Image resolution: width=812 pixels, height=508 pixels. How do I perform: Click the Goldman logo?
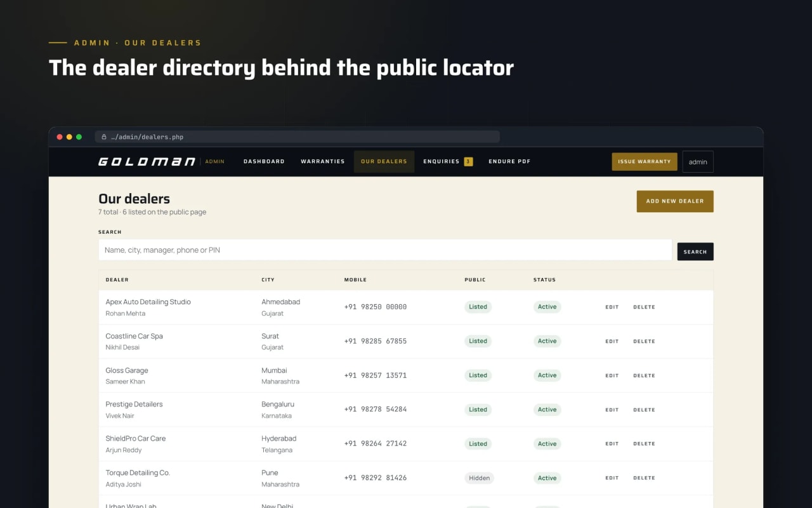coord(147,161)
